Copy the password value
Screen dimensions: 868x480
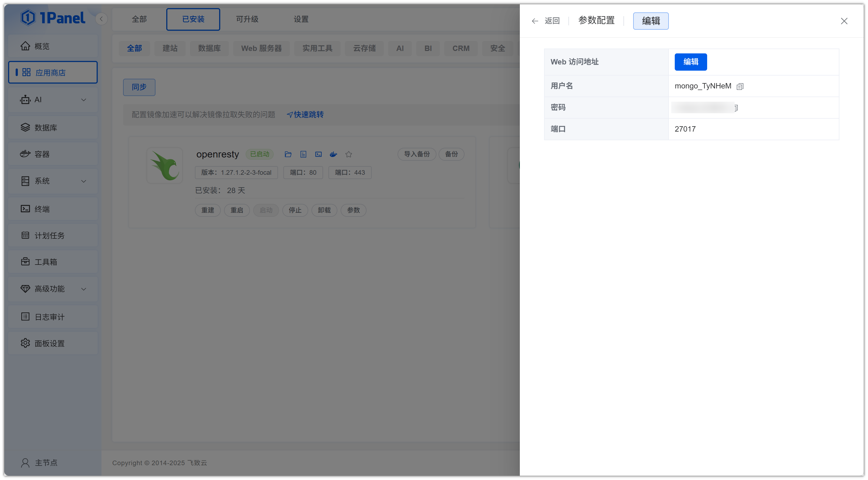(x=736, y=108)
